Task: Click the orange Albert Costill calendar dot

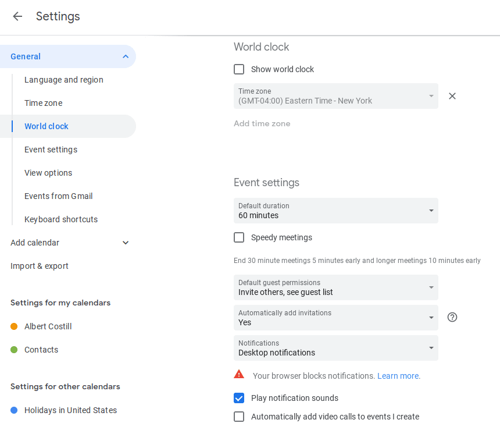Action: pos(14,326)
